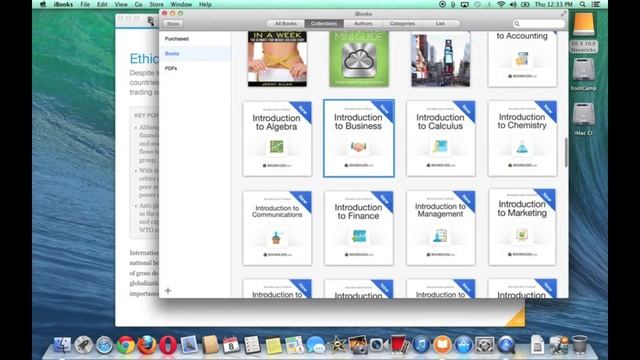Select the Introduction to Marketing book
The width and height of the screenshot is (640, 360).
(x=522, y=227)
